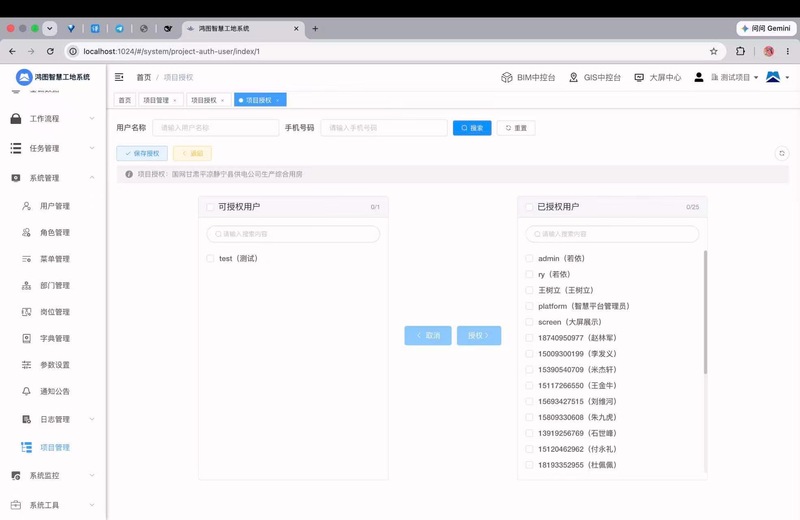Open the 大屏中心 screen icon
The height and width of the screenshot is (520, 800).
[639, 78]
